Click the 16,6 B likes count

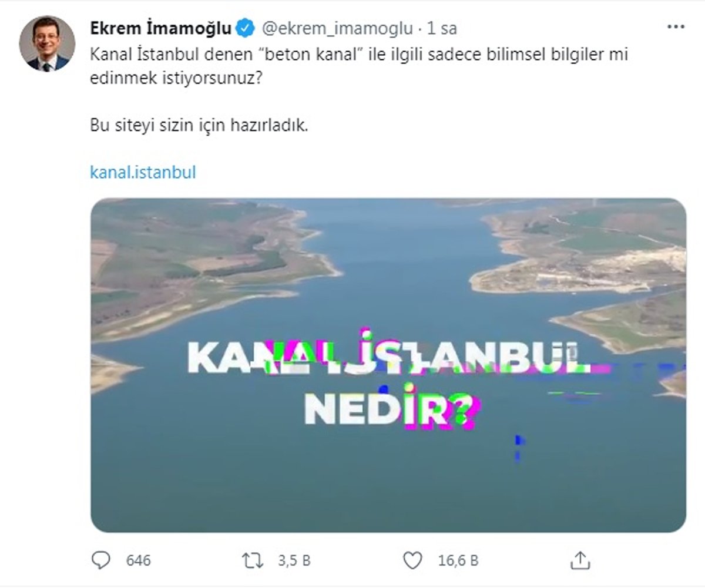(458, 560)
